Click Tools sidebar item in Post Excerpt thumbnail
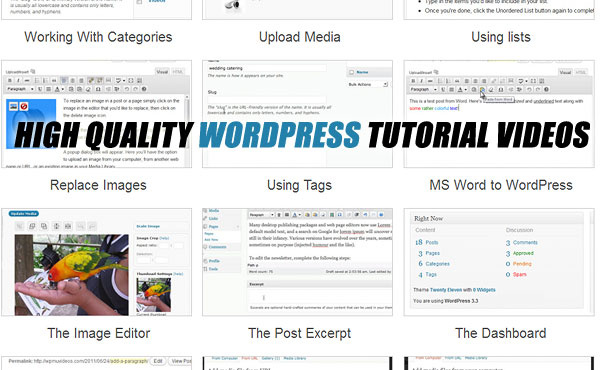The image size is (600, 370). tap(213, 269)
